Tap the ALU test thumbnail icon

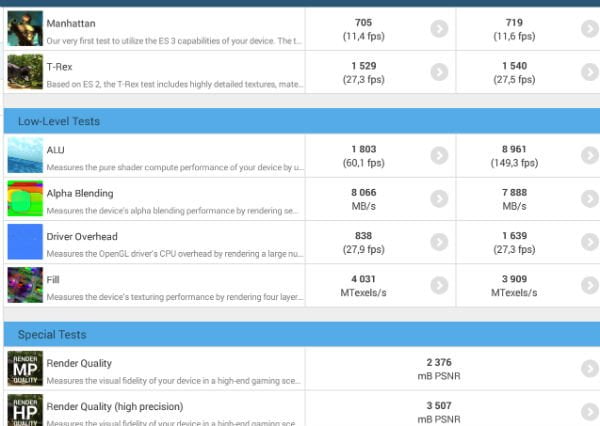coord(25,155)
